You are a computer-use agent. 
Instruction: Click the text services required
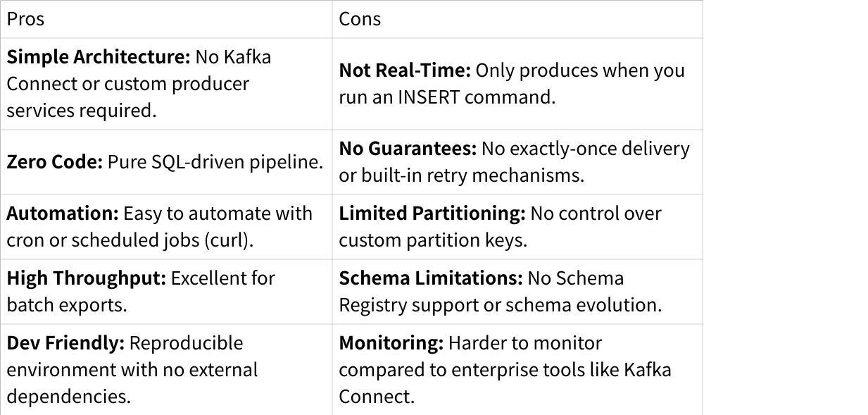pos(82,111)
